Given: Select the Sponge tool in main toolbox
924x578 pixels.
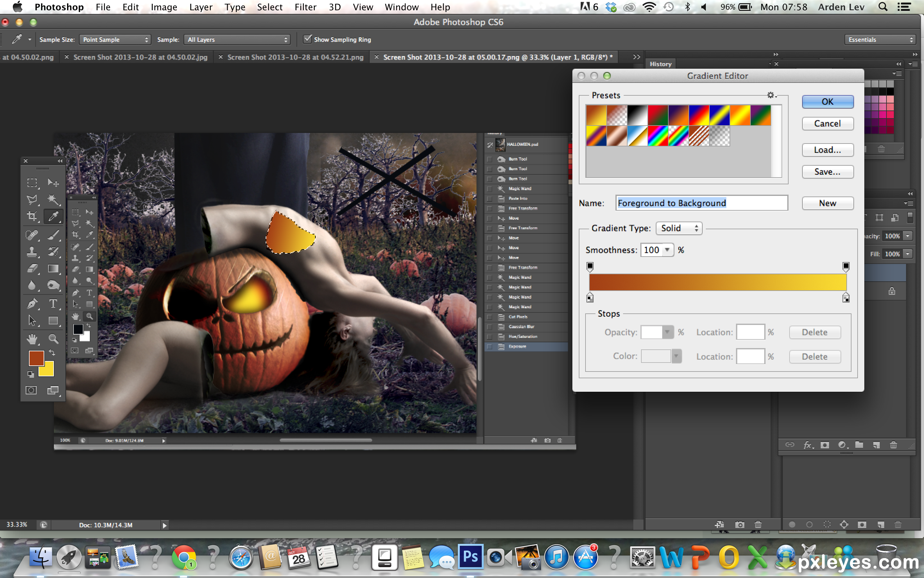Looking at the screenshot, I should pyautogui.click(x=53, y=285).
